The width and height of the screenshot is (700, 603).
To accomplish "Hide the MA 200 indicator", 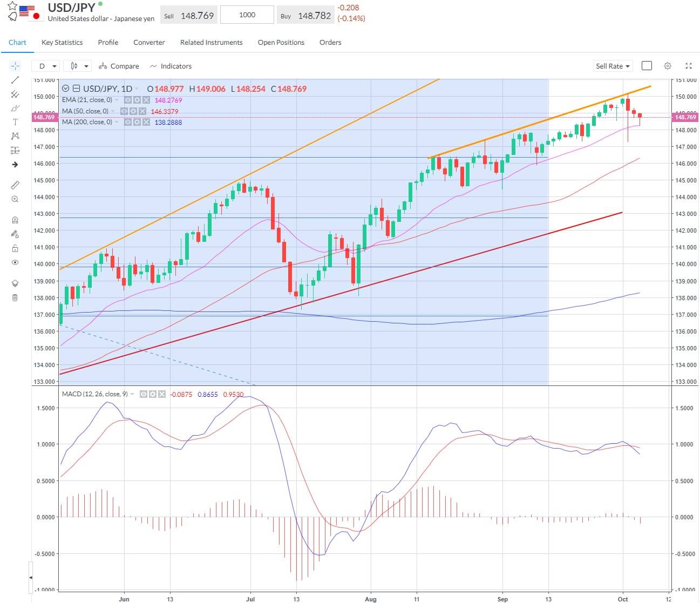I will click(x=128, y=123).
